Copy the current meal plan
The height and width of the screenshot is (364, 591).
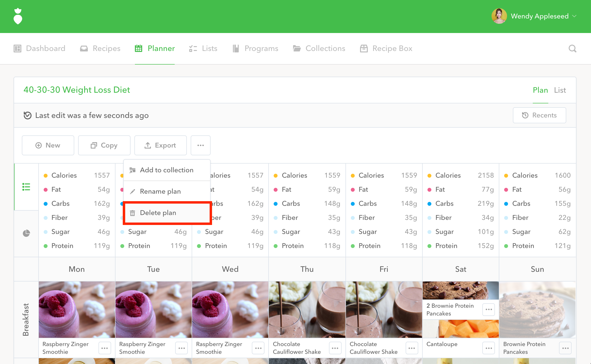(x=104, y=145)
